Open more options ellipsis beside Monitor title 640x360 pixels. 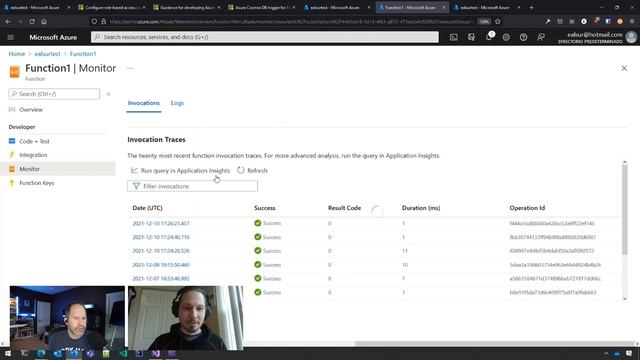[130, 68]
